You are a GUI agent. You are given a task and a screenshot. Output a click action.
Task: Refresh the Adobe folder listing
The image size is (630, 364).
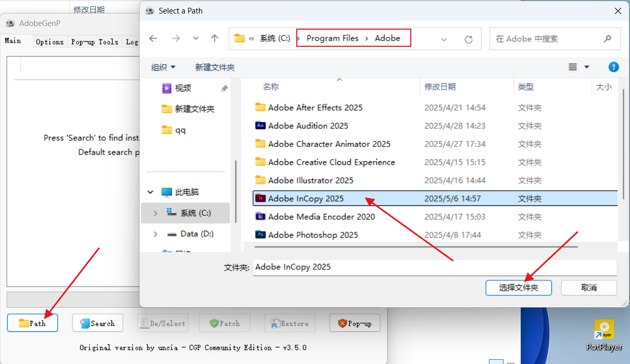coord(469,39)
